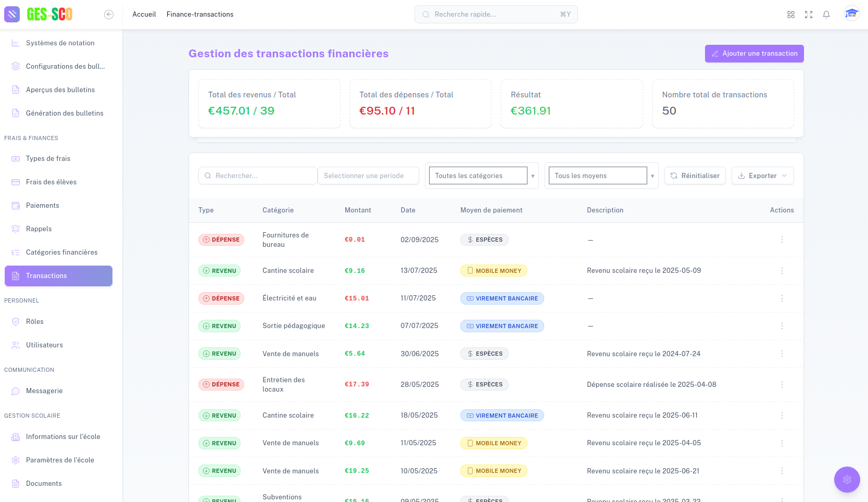Collapse the sidebar with the back arrow
Viewport: 868px width, 502px height.
[109, 14]
